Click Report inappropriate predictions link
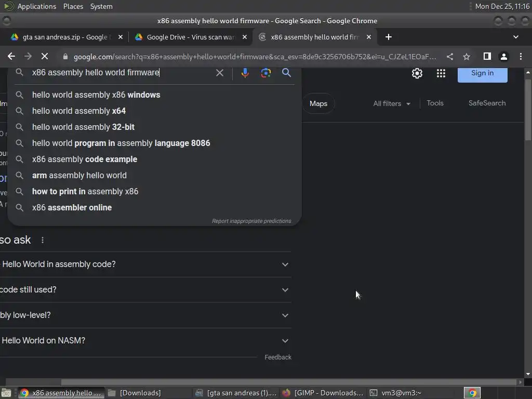 [x=251, y=221]
